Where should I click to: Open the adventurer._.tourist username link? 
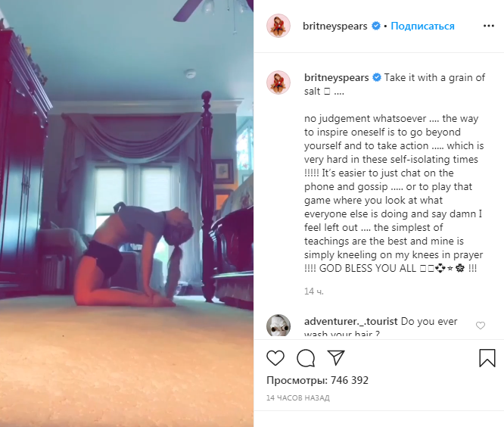tap(351, 321)
